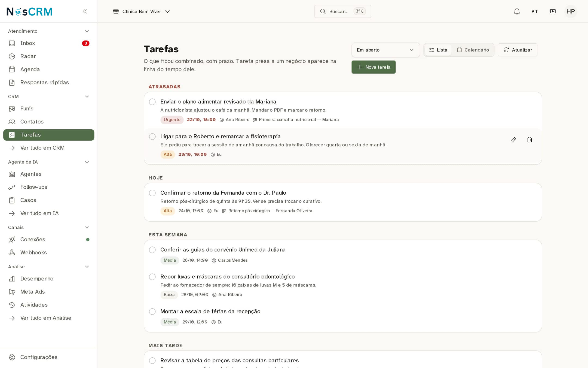This screenshot has height=368, width=588.
Task: Open the notifications bell
Action: [x=517, y=11]
